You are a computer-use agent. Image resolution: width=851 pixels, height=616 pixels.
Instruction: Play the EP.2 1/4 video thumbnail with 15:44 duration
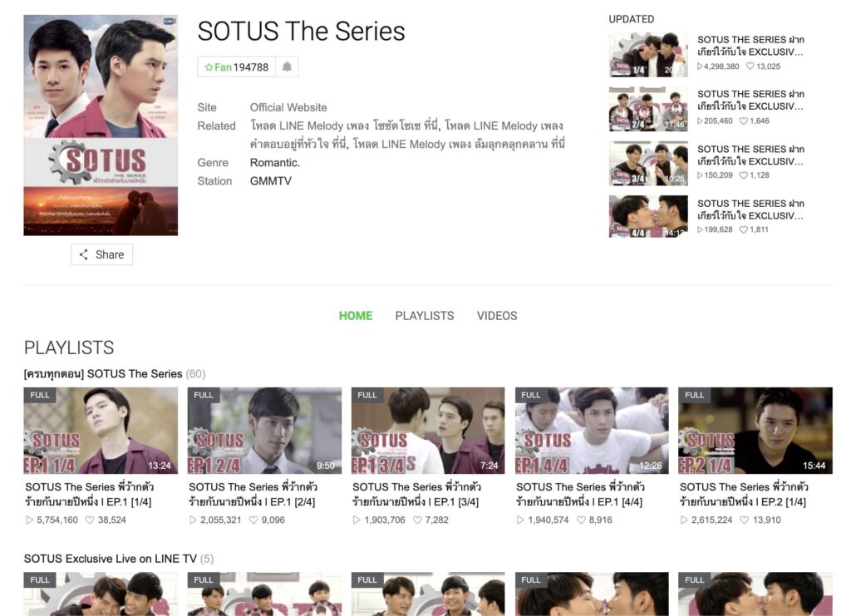(x=755, y=431)
